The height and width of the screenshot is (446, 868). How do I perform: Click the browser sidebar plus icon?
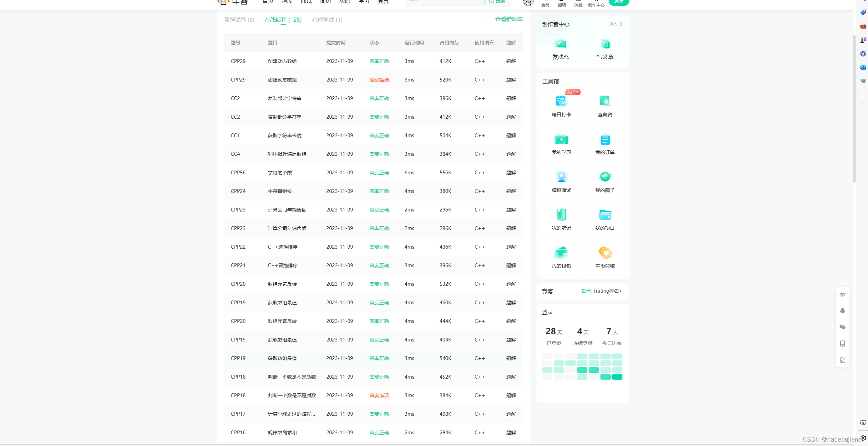pyautogui.click(x=863, y=96)
